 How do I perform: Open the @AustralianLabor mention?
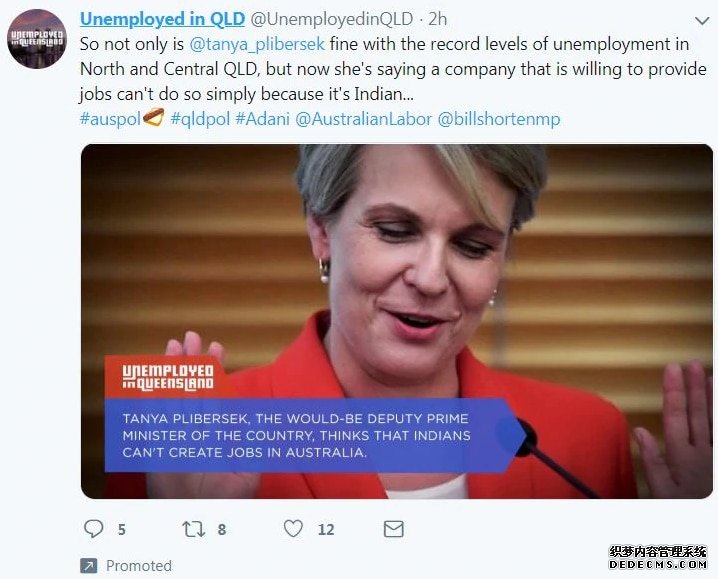tap(364, 119)
